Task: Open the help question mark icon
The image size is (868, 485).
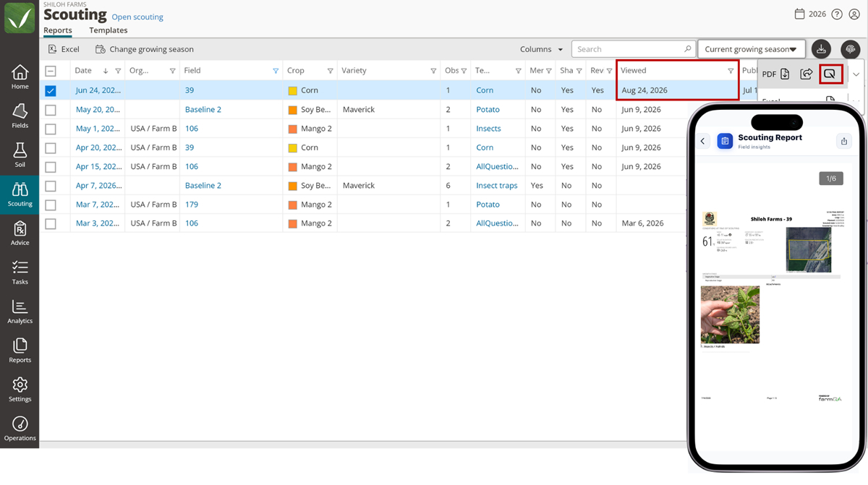Action: (x=837, y=14)
